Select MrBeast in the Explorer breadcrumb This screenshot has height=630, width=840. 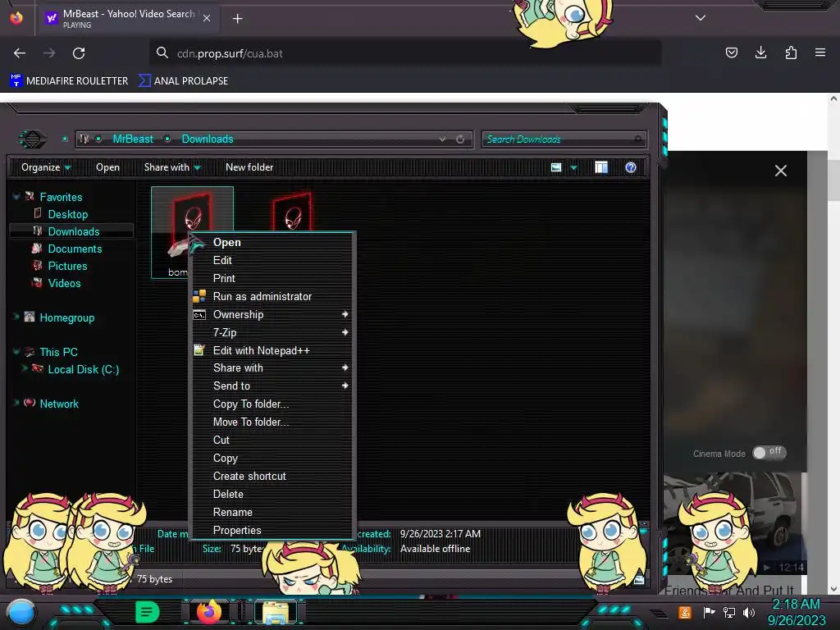point(133,139)
